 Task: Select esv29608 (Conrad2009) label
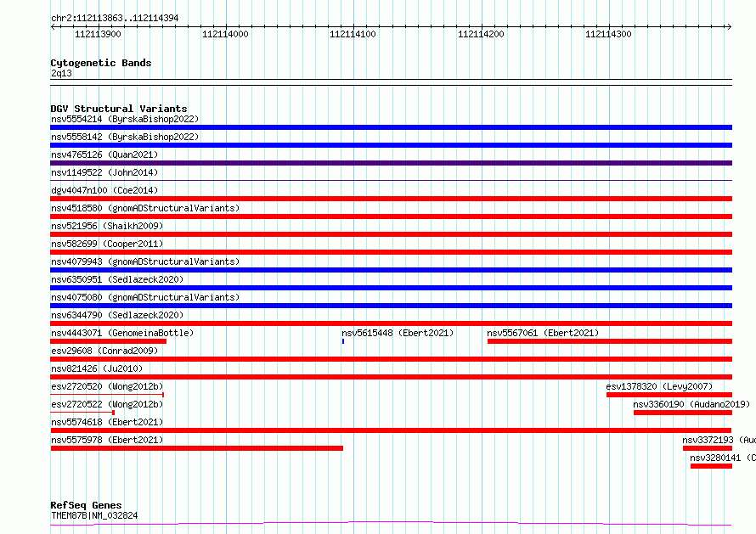pyautogui.click(x=104, y=351)
